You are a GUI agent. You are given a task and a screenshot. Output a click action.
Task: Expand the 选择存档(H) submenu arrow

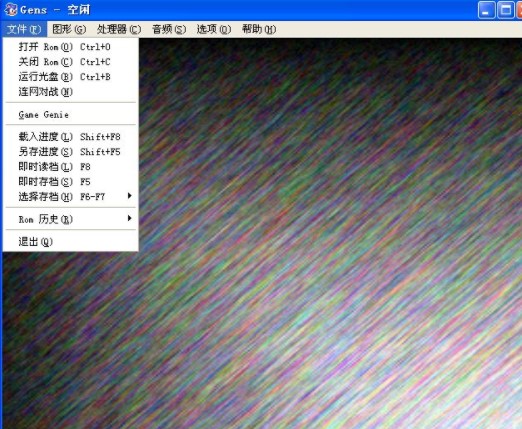(130, 196)
